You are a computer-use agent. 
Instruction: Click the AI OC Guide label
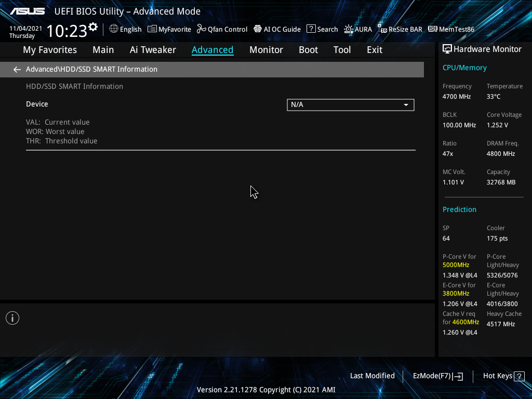pos(282,30)
